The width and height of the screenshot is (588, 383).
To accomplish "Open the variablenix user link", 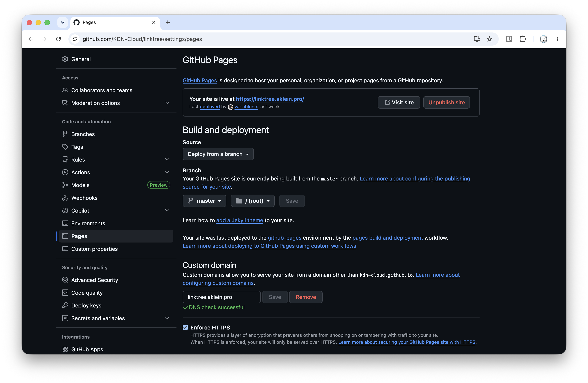I will (246, 106).
